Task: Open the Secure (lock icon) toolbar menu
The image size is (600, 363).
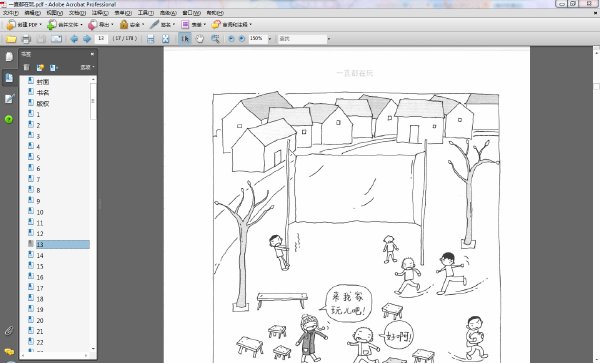Action: [x=132, y=25]
